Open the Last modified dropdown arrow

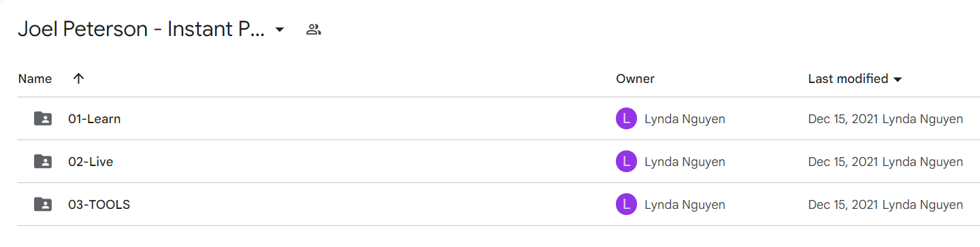[x=897, y=80]
